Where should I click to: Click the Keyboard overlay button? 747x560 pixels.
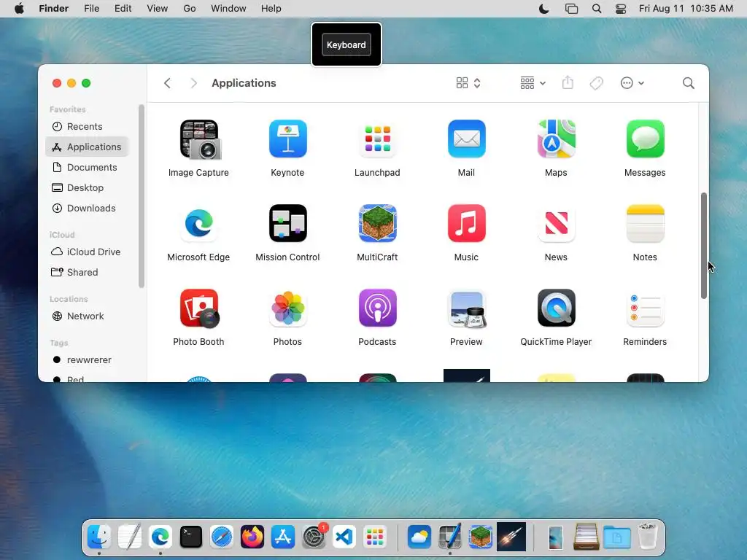tap(347, 44)
